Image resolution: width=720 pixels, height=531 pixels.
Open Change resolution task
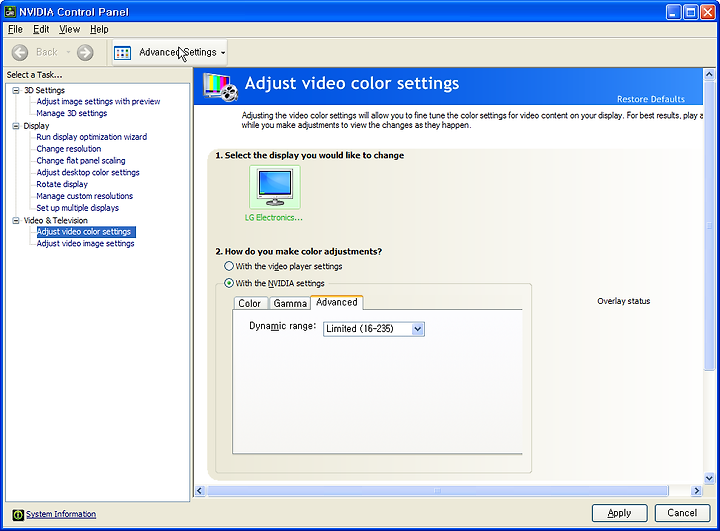[69, 149]
